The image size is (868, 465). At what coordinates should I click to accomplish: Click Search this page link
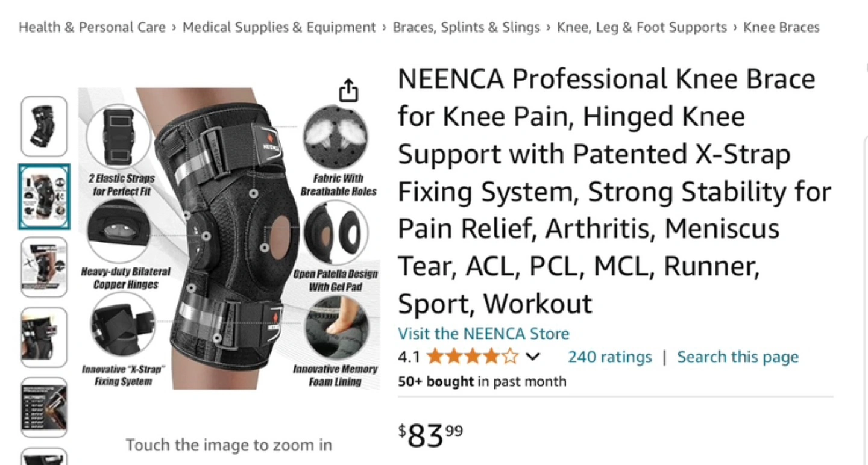point(738,357)
